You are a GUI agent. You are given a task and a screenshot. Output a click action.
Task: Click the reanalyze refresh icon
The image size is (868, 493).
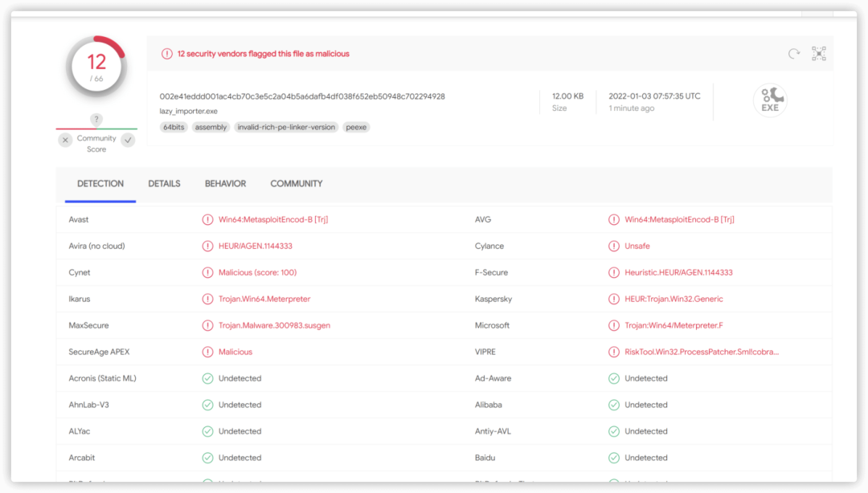click(794, 54)
